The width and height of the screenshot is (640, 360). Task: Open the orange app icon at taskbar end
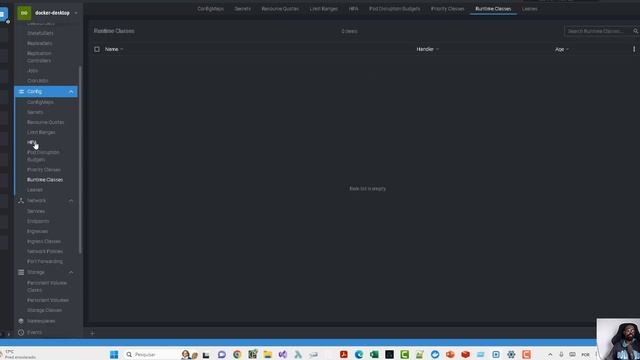point(527,354)
